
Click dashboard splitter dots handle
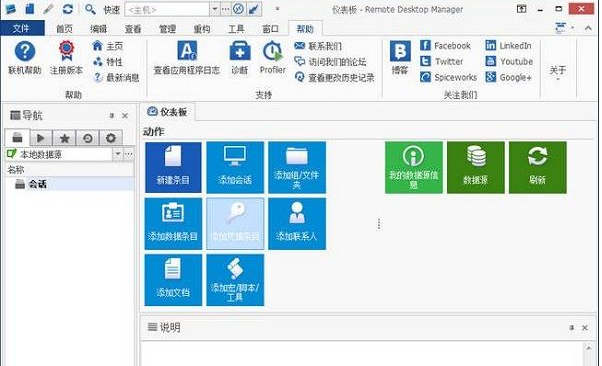379,224
